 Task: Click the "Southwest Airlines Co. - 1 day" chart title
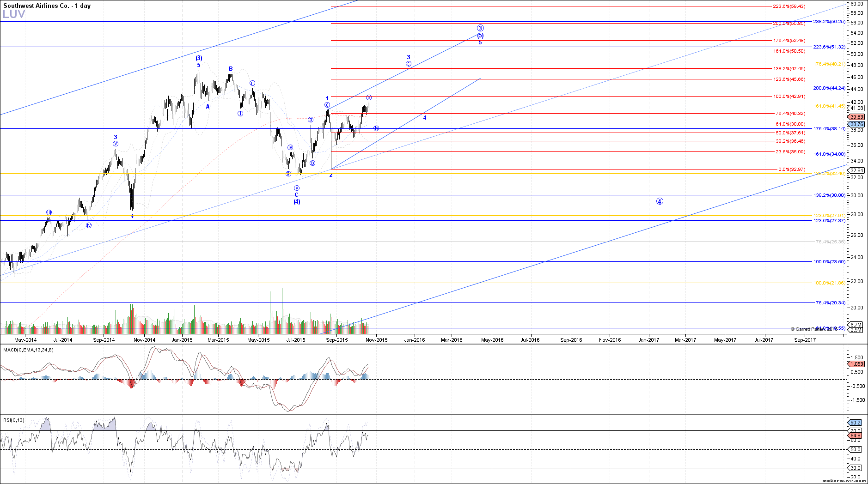click(47, 6)
